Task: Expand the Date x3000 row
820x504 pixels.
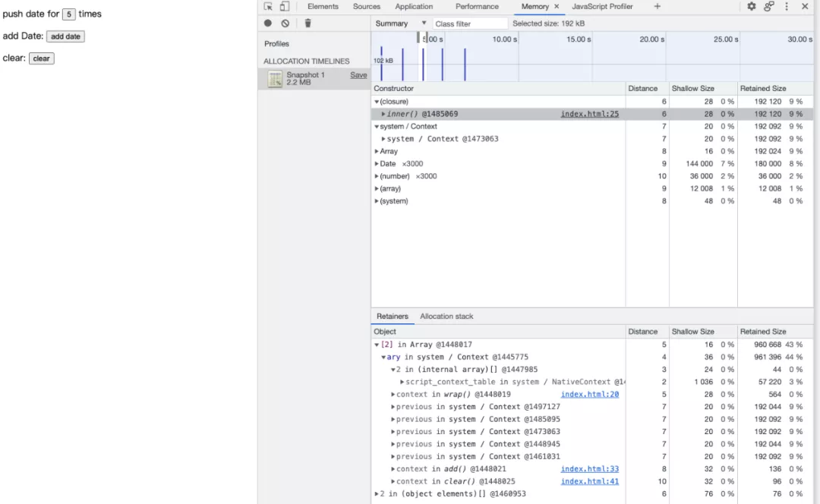Action: [x=377, y=164]
